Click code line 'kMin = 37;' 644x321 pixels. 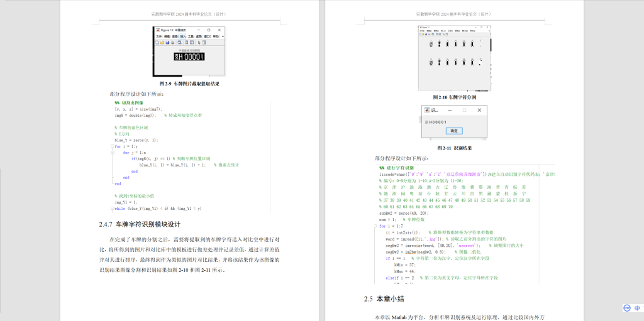click(x=404, y=265)
